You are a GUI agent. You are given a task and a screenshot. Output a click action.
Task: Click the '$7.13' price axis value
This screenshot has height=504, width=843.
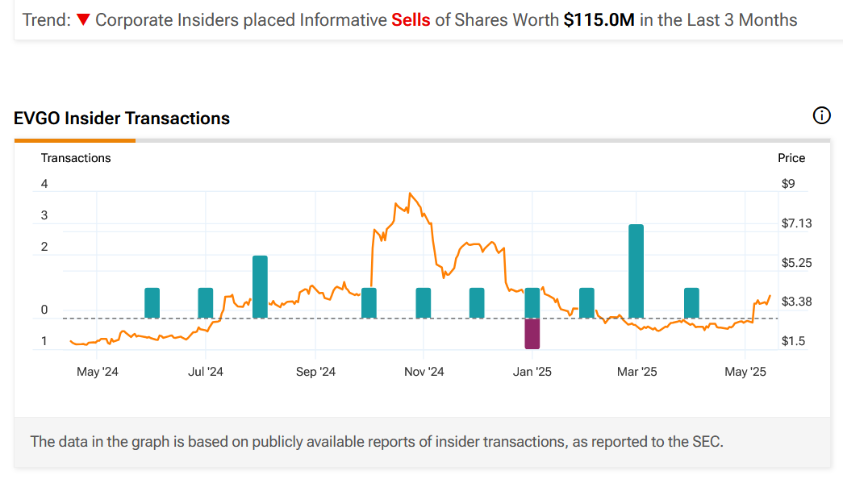point(797,223)
